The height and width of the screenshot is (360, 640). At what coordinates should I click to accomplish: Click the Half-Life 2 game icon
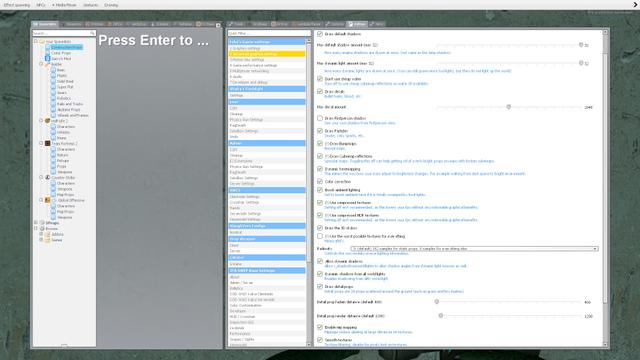coord(47,121)
